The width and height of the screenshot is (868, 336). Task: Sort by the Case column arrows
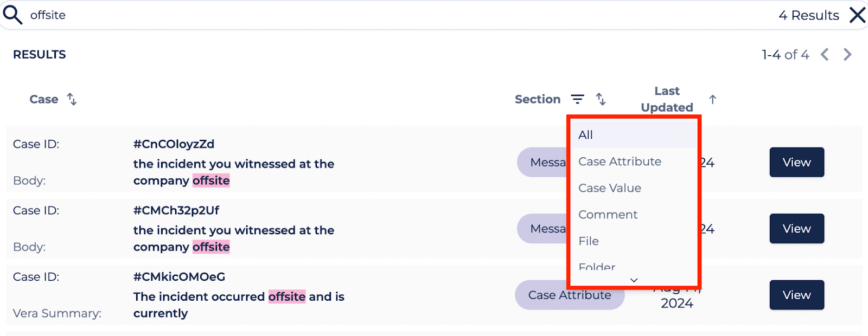pyautogui.click(x=72, y=99)
